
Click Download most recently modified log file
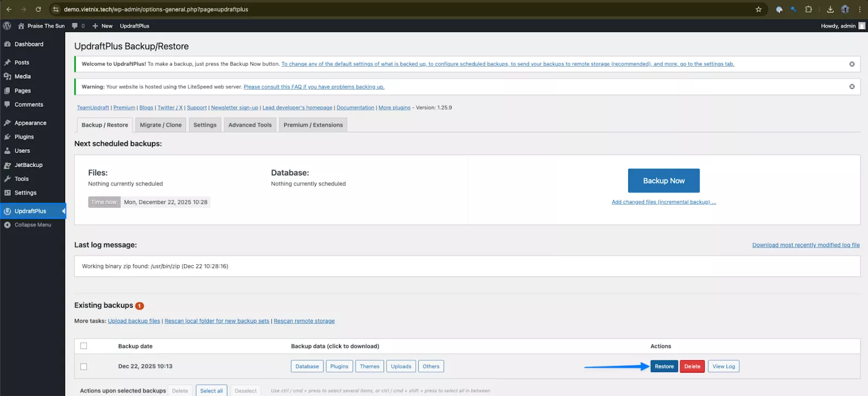point(806,245)
